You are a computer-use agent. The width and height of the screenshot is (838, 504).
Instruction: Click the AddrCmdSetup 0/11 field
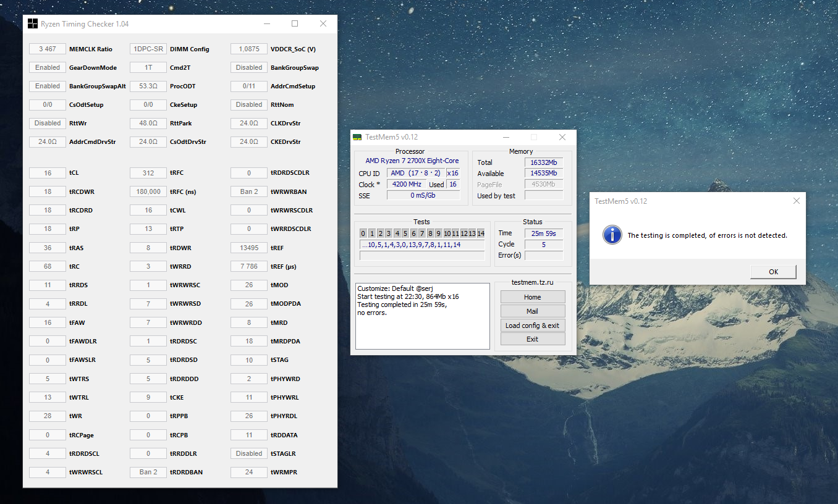[249, 86]
